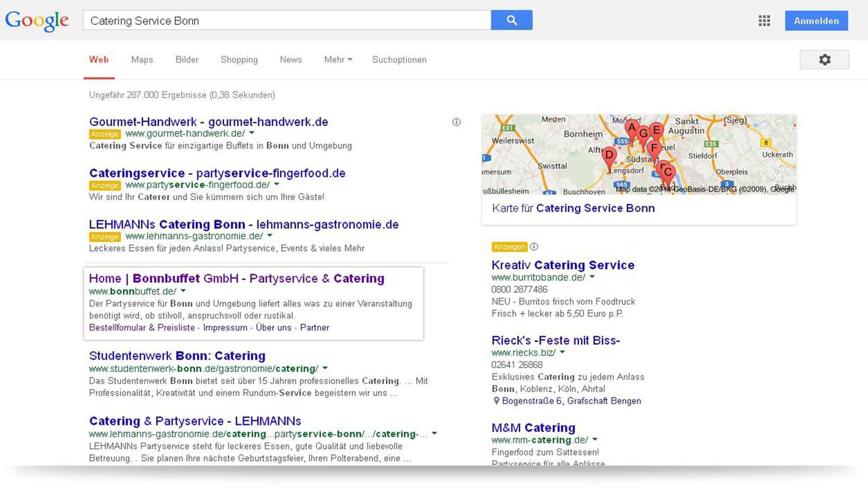Click phone number 0800 2877486
The width and height of the screenshot is (868, 488).
(519, 290)
